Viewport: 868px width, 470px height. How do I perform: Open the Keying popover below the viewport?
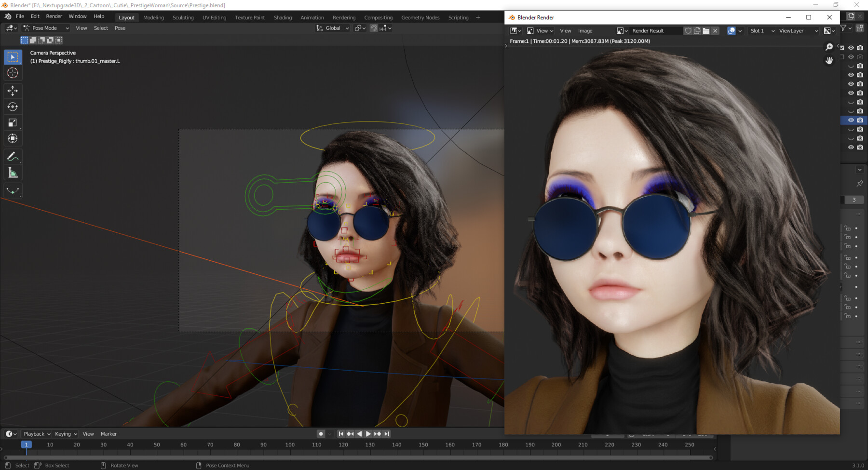[65, 433]
